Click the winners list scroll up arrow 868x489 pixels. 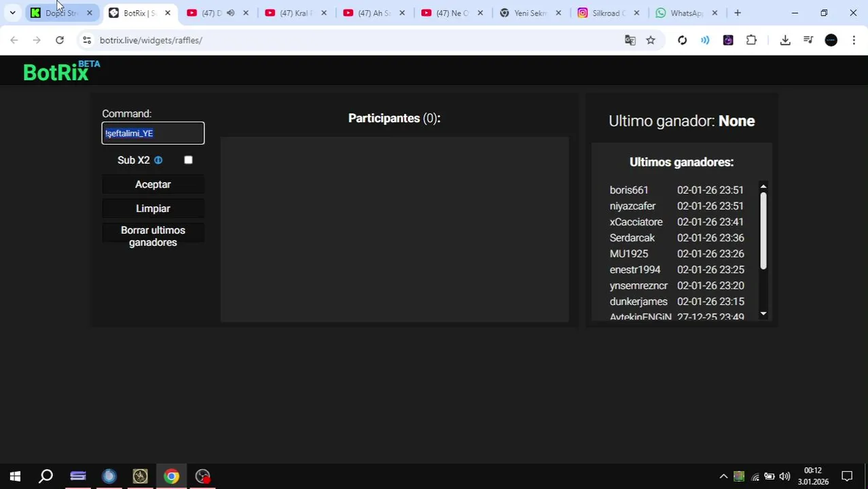763,187
